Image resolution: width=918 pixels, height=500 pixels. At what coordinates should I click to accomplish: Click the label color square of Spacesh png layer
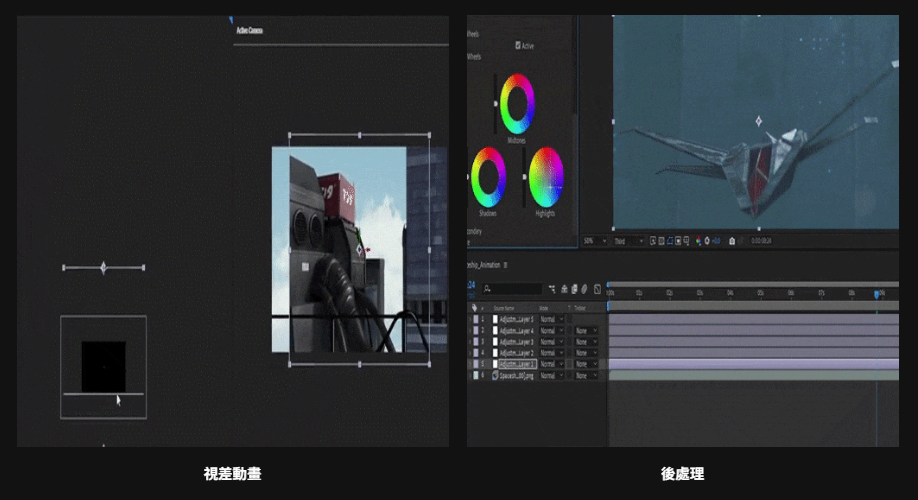(476, 375)
